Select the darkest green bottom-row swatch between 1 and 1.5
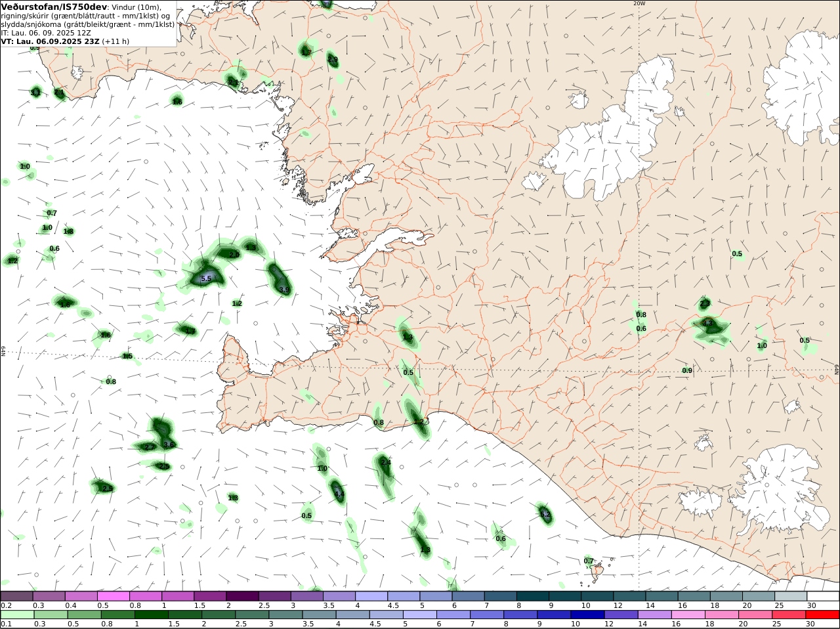 151,615
